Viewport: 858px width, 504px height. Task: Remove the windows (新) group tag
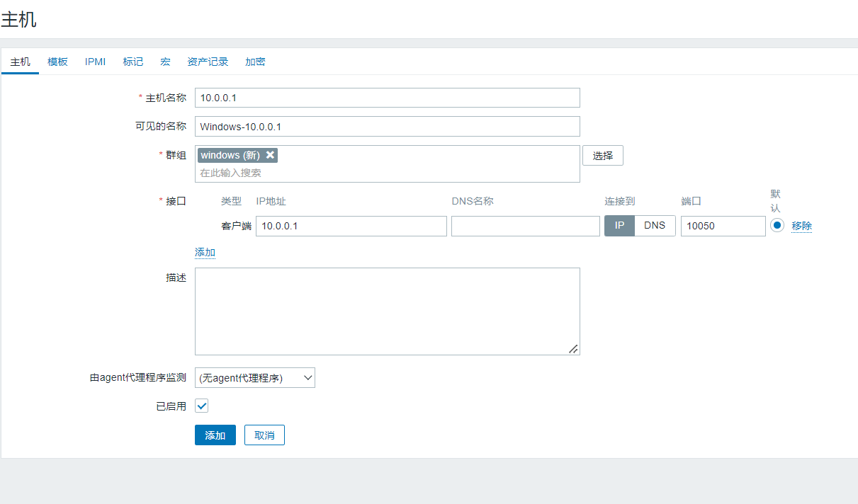270,155
